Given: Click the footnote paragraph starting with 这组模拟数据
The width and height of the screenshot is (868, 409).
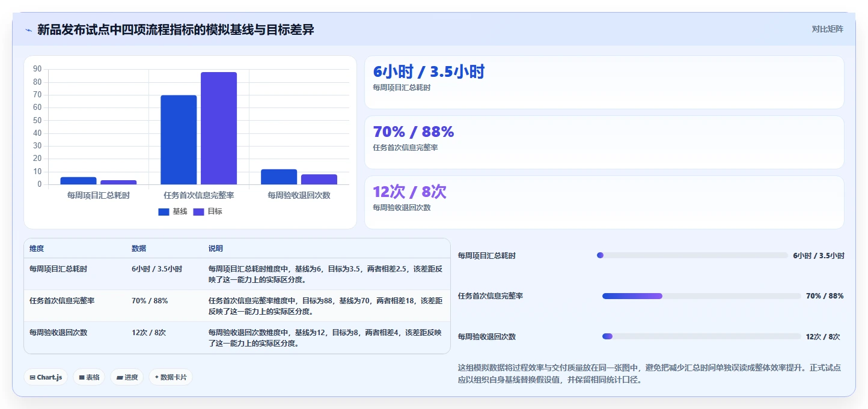Looking at the screenshot, I should 649,374.
